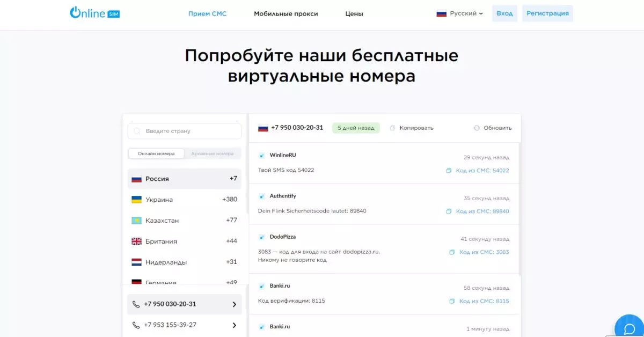Click the Kazakhstan flag icon
The height and width of the screenshot is (337, 644).
point(136,221)
